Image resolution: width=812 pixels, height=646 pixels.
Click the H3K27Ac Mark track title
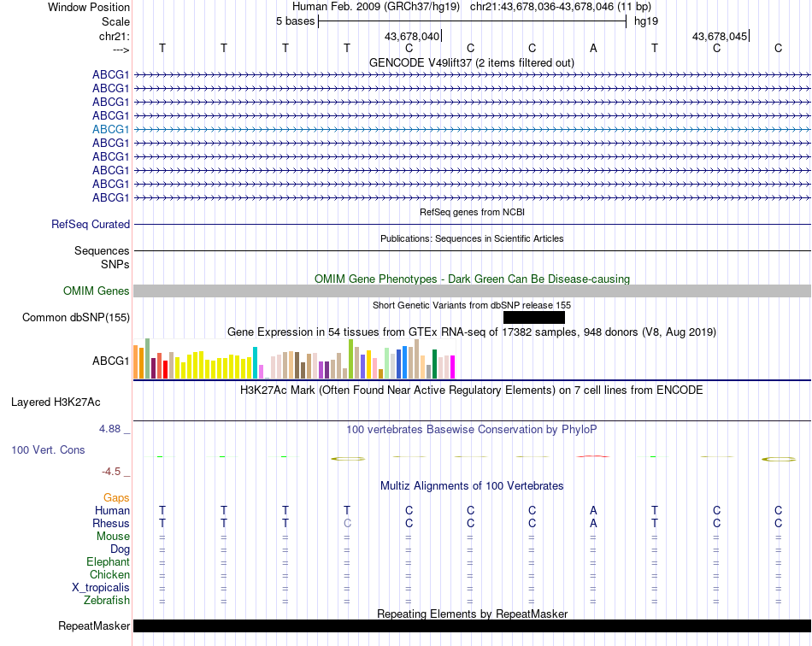pyautogui.click(x=472, y=390)
